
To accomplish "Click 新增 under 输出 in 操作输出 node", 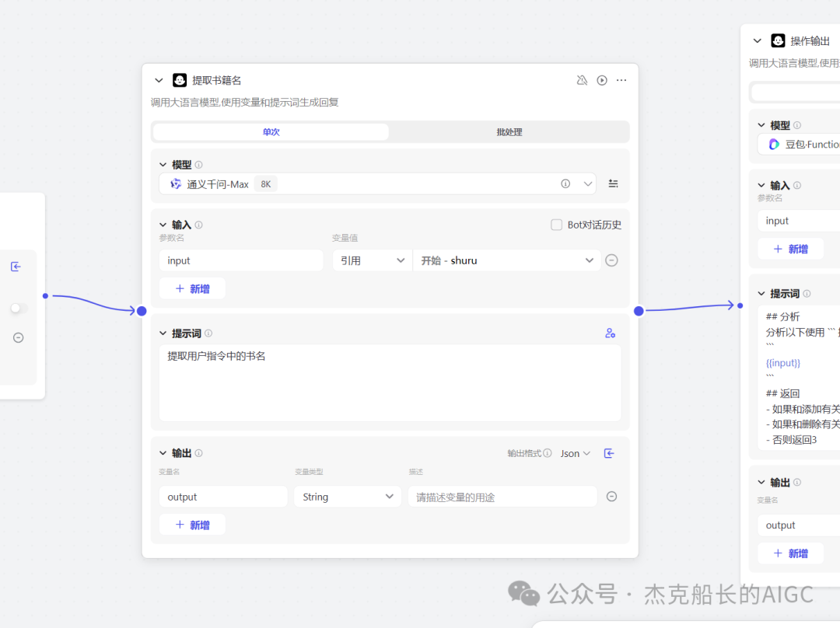I will point(791,553).
